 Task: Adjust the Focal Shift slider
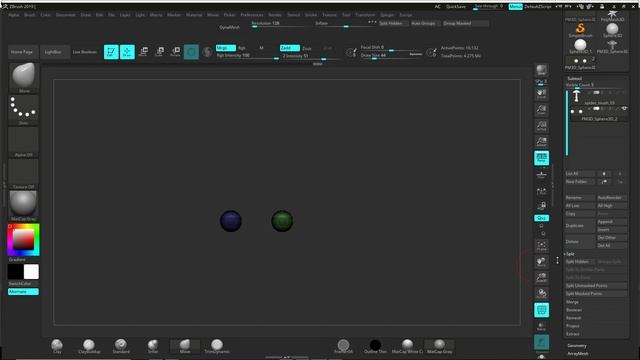(x=391, y=48)
